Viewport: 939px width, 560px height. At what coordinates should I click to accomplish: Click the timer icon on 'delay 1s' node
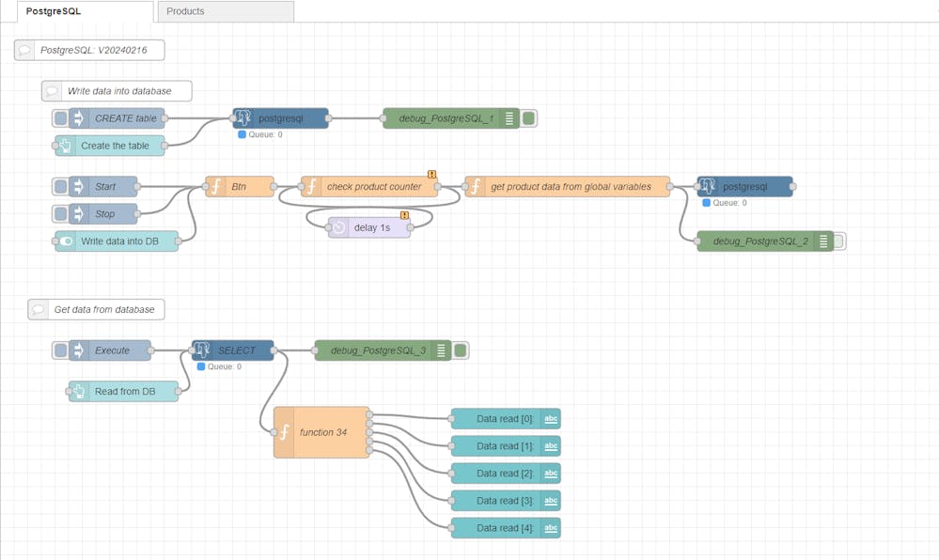point(339,227)
